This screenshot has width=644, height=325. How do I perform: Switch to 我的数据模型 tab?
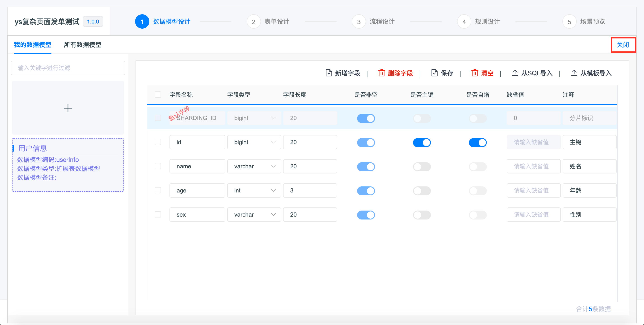pos(32,45)
